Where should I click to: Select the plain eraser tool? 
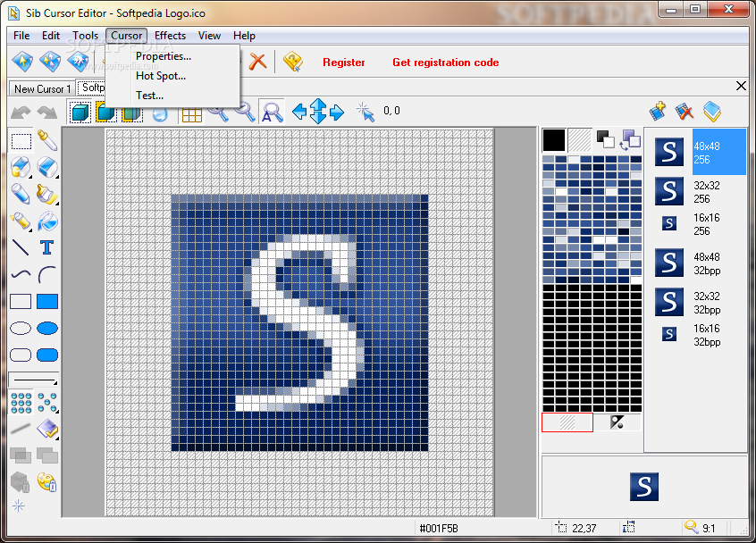tap(47, 167)
